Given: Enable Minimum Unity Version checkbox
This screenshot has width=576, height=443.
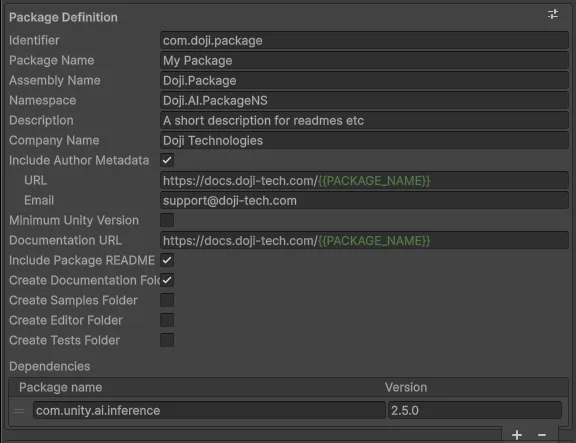Looking at the screenshot, I should point(167,220).
